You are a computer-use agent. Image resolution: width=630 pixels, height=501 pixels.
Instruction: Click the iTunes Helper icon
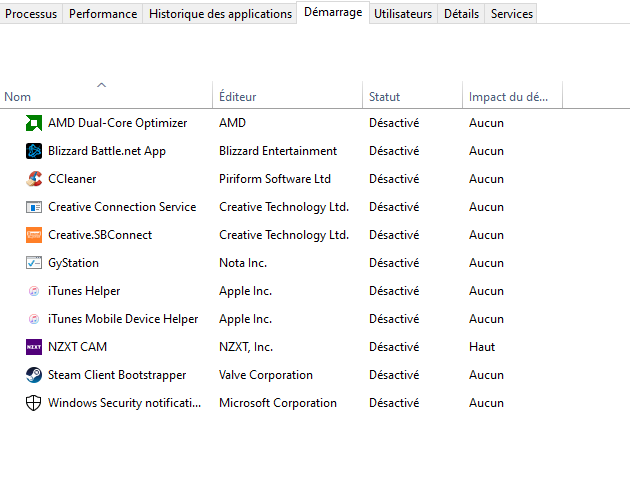pos(34,291)
